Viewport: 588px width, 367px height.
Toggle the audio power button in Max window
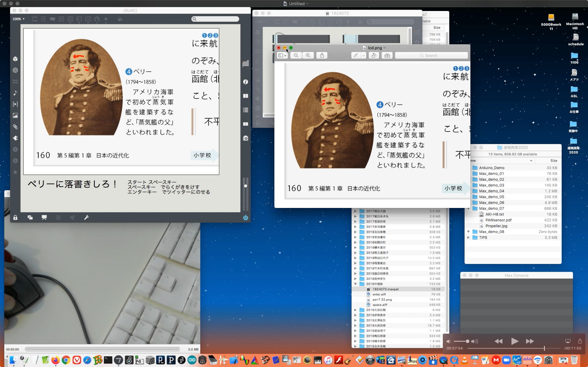pyautogui.click(x=246, y=218)
